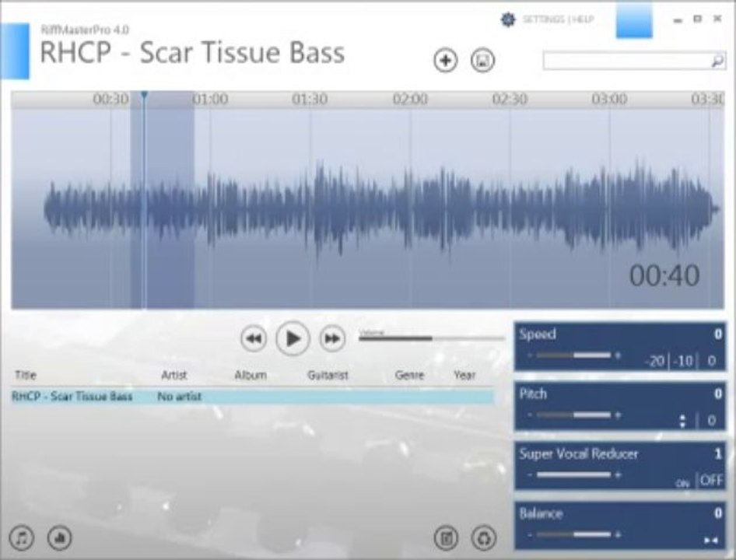The image size is (736, 560).
Task: Click the playhead marker on the timeline
Action: click(x=144, y=96)
